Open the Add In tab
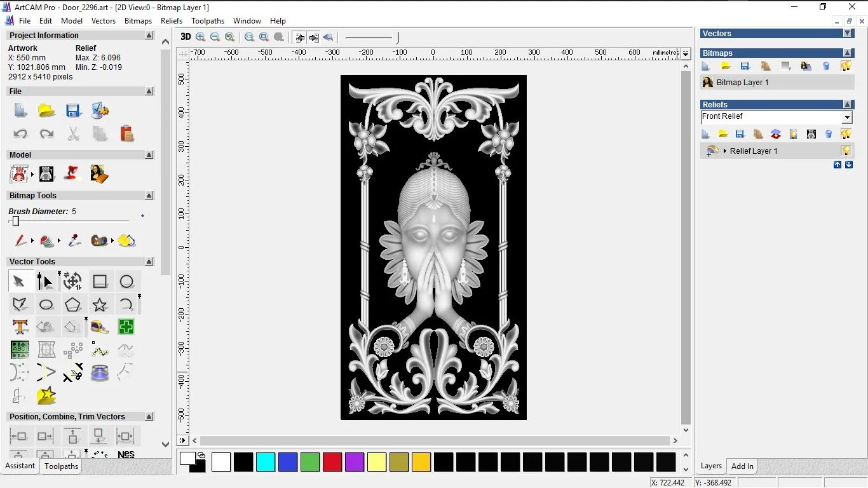This screenshot has width=868, height=488. 742,466
